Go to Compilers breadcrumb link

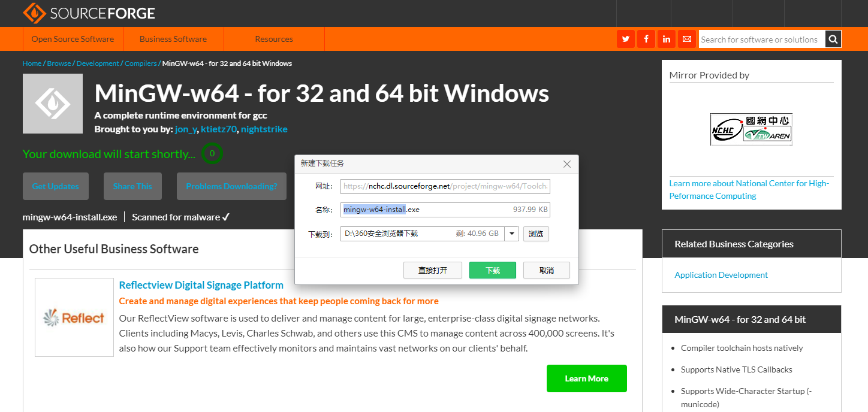click(141, 63)
